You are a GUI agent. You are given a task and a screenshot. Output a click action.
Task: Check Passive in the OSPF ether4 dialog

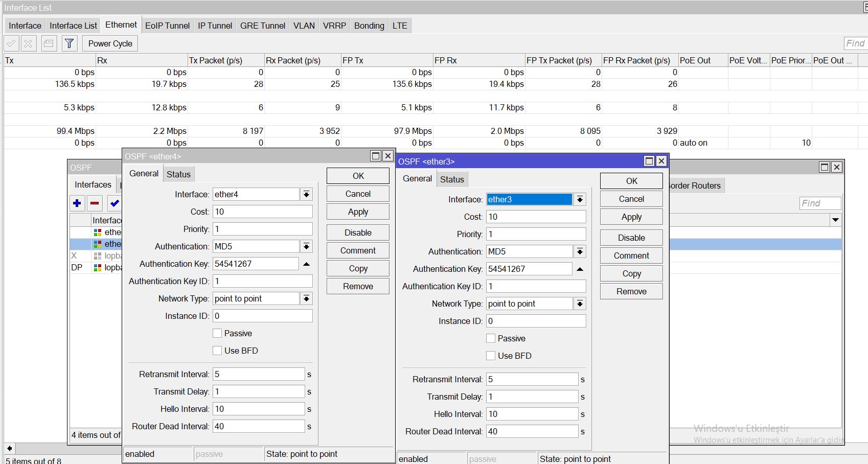click(x=217, y=333)
